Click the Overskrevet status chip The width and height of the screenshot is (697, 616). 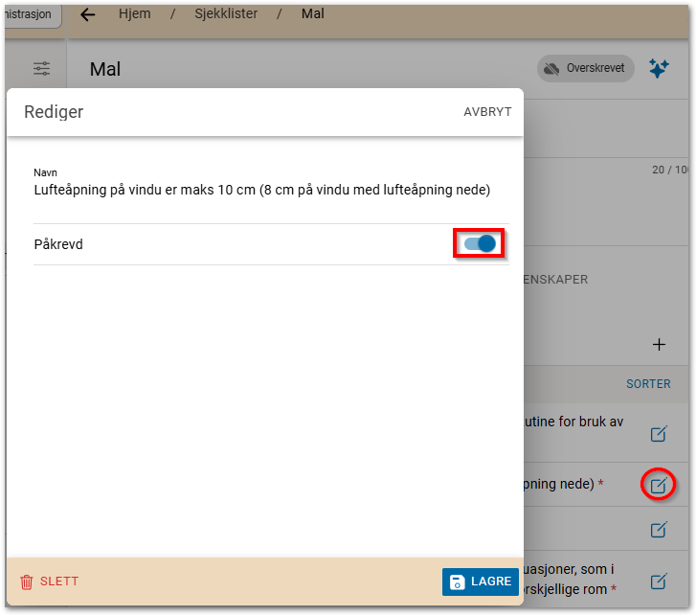pos(585,69)
